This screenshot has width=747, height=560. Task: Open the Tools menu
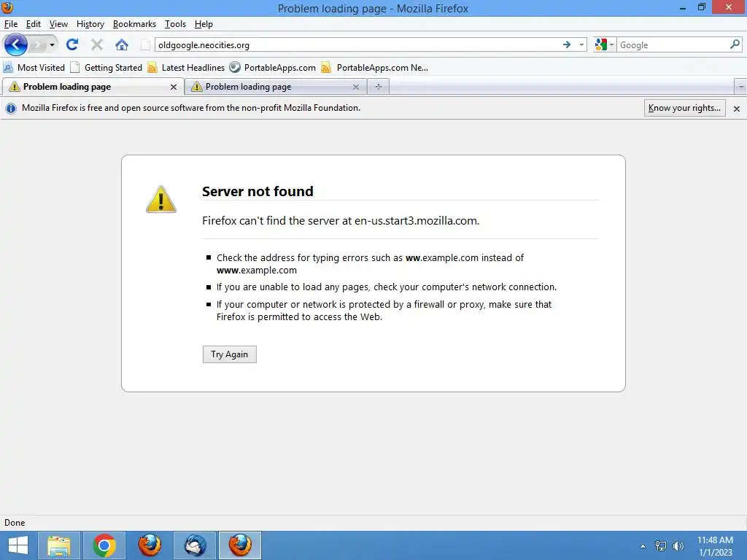(x=175, y=24)
